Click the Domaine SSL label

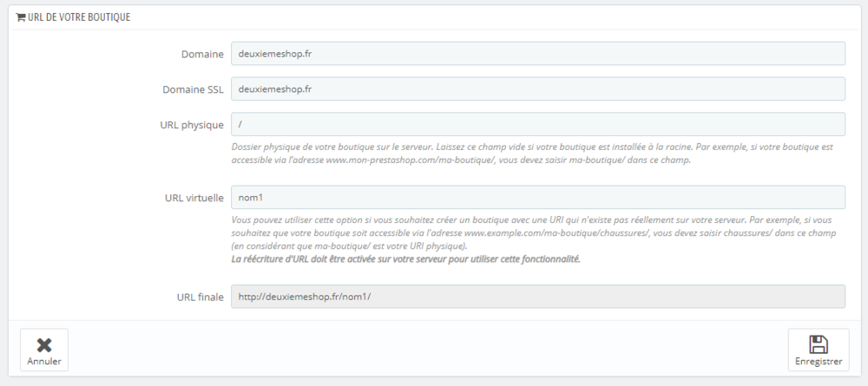(x=194, y=89)
